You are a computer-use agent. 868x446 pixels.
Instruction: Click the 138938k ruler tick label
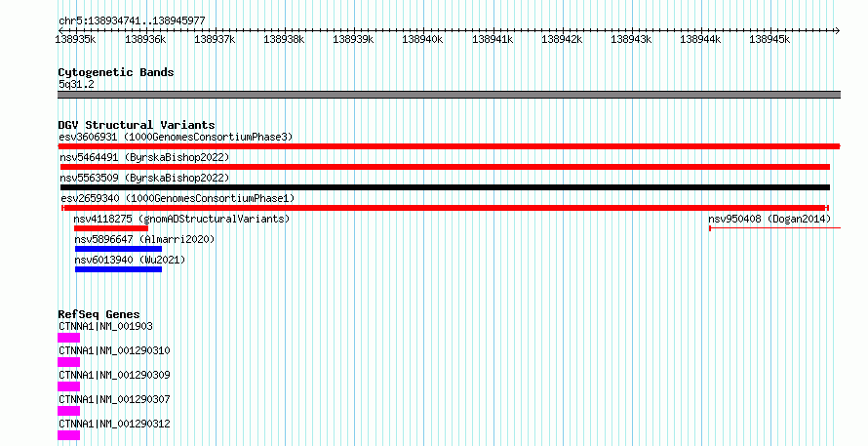click(x=284, y=39)
